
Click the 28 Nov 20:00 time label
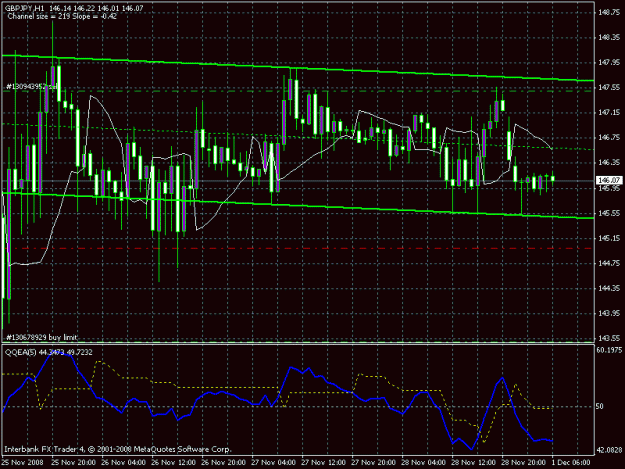click(x=523, y=463)
